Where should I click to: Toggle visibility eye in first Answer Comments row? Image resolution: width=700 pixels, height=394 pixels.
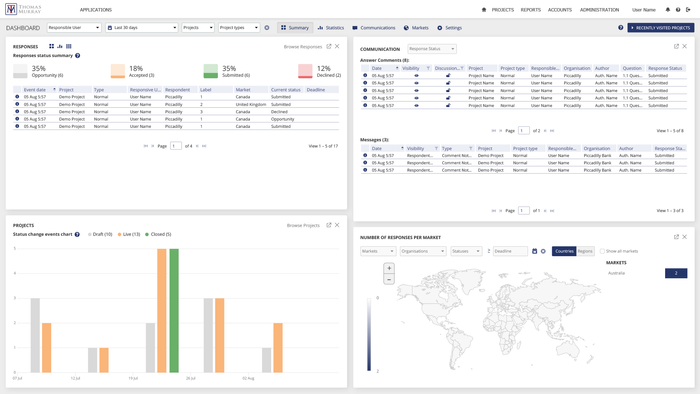(x=417, y=76)
